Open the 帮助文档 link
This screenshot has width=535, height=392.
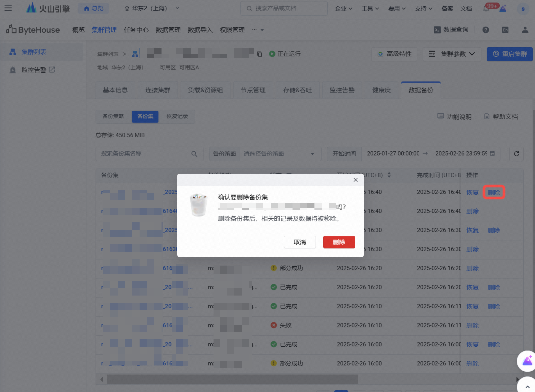tap(501, 116)
